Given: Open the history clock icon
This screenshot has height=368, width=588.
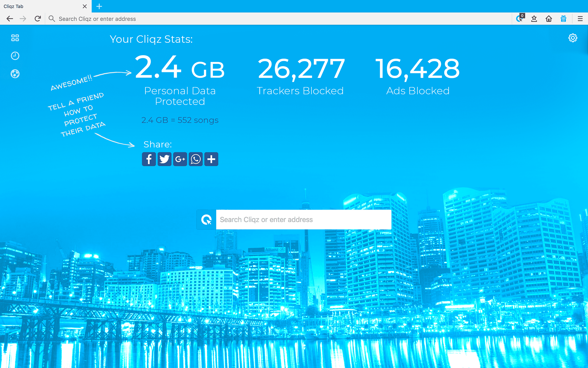Looking at the screenshot, I should [x=15, y=56].
